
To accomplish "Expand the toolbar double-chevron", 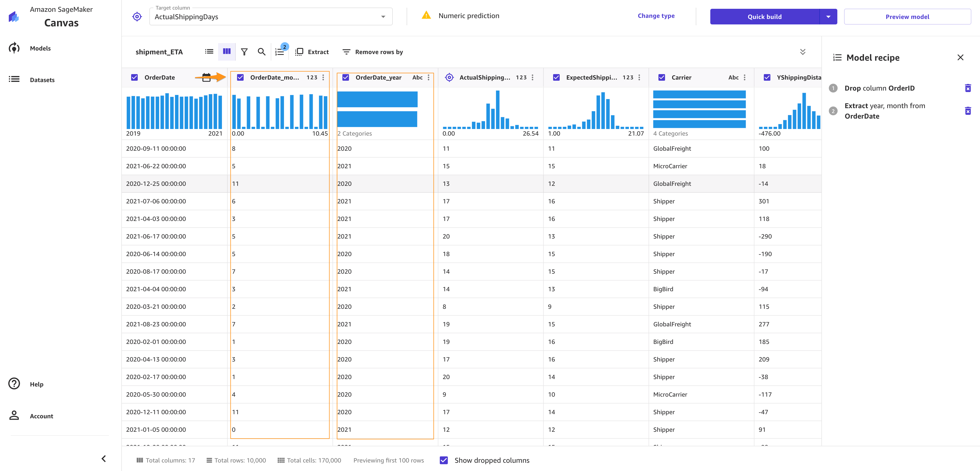I will pos(803,52).
